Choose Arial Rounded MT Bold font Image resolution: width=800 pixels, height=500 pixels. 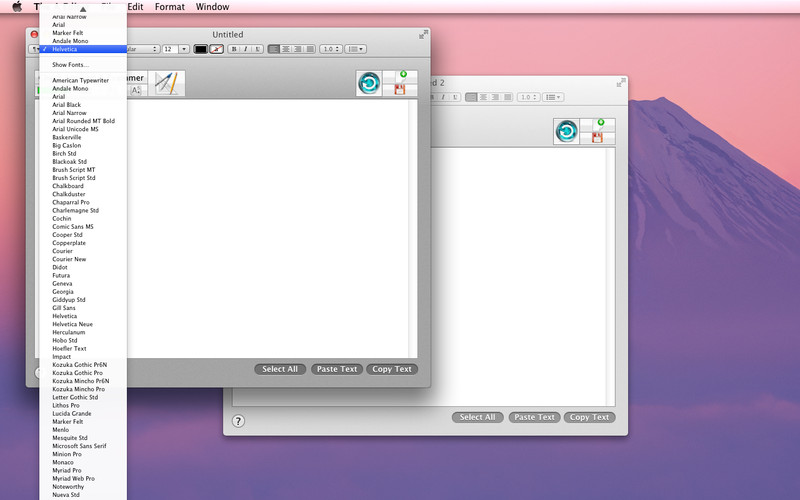[83, 121]
